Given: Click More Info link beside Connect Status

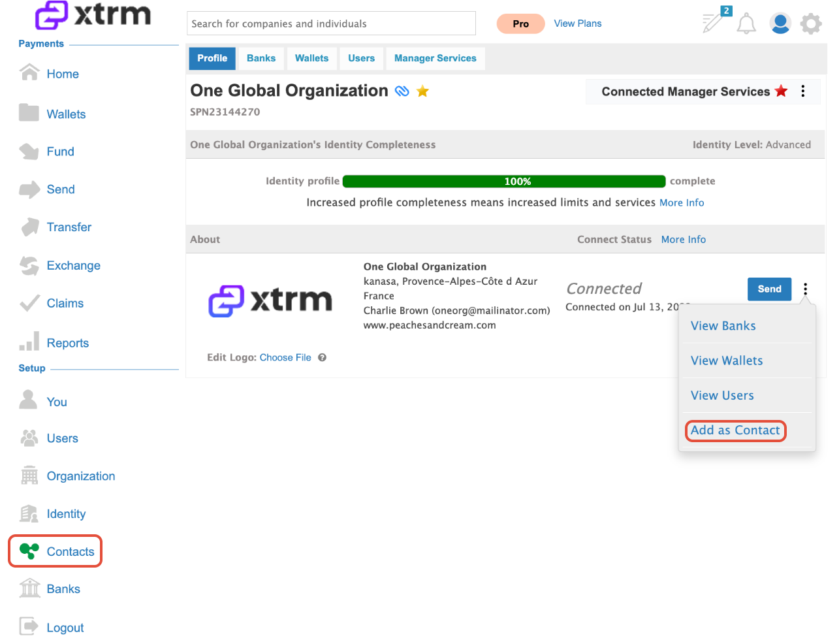Looking at the screenshot, I should coord(684,239).
